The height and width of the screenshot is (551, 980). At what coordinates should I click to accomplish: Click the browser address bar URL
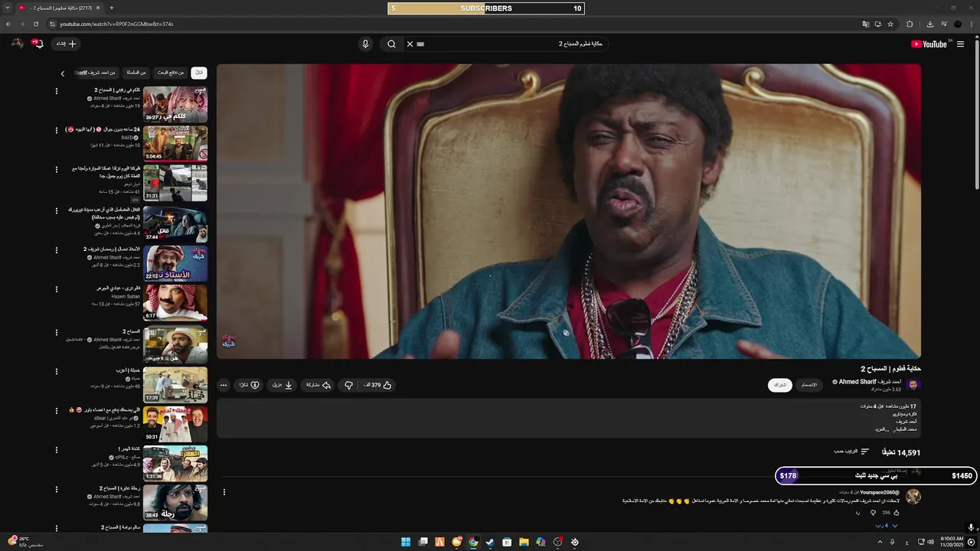pyautogui.click(x=116, y=24)
